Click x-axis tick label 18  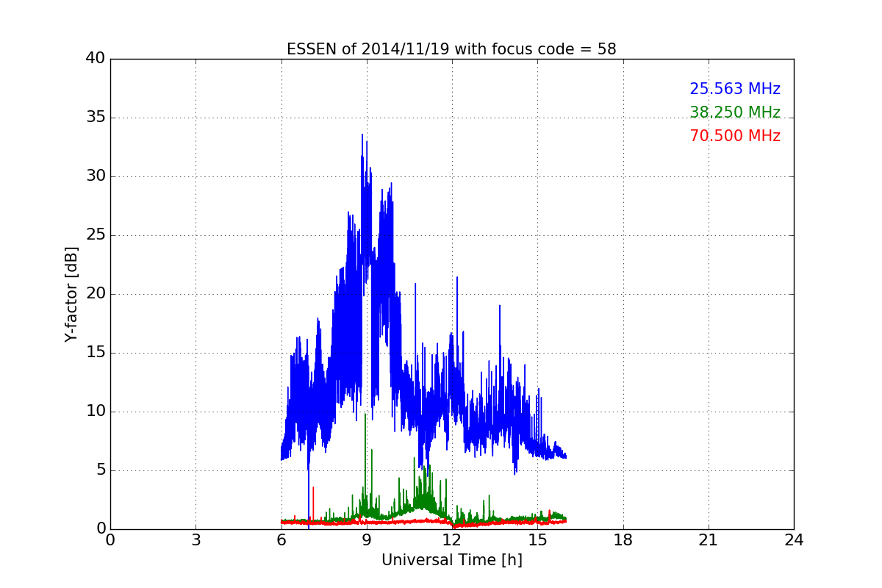623,540
